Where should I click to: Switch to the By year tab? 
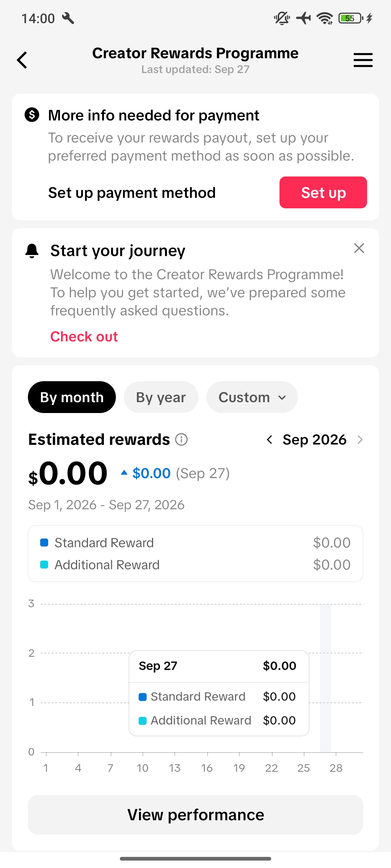pos(161,397)
